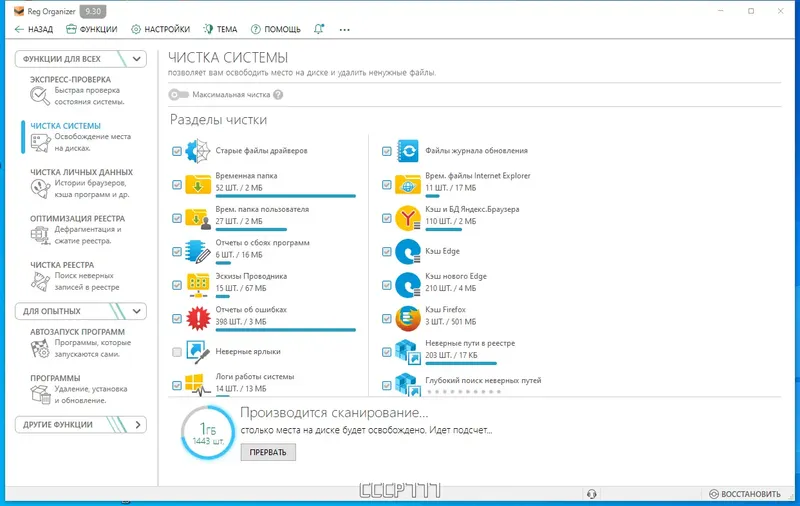Click the Неверные пути в реестре progress bar

click(461, 364)
